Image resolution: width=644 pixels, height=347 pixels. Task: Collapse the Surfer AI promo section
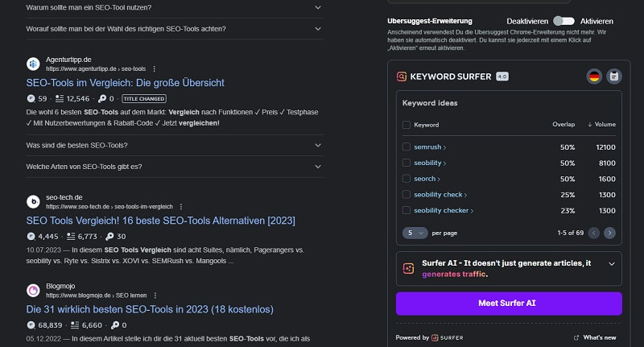[611, 263]
